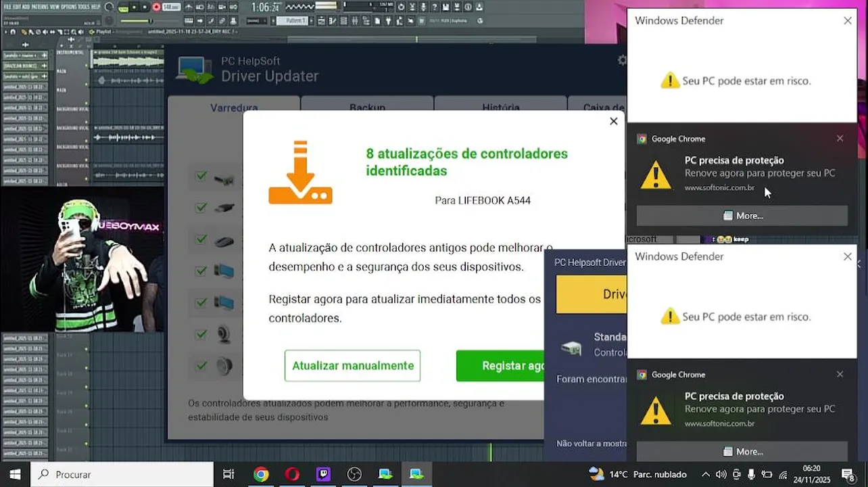Uncheck the speaker device driver checkbox

[201, 365]
